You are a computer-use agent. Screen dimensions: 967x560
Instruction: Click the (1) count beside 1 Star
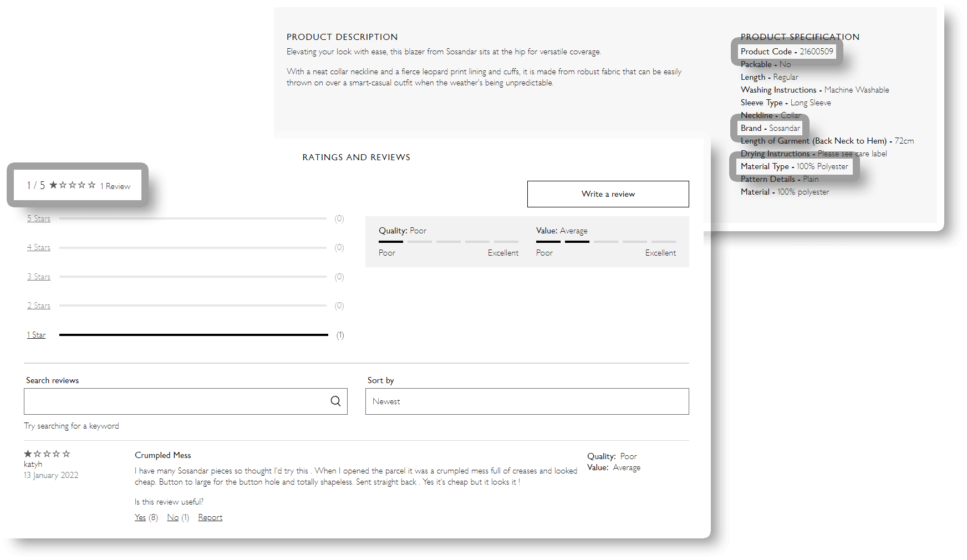(340, 335)
